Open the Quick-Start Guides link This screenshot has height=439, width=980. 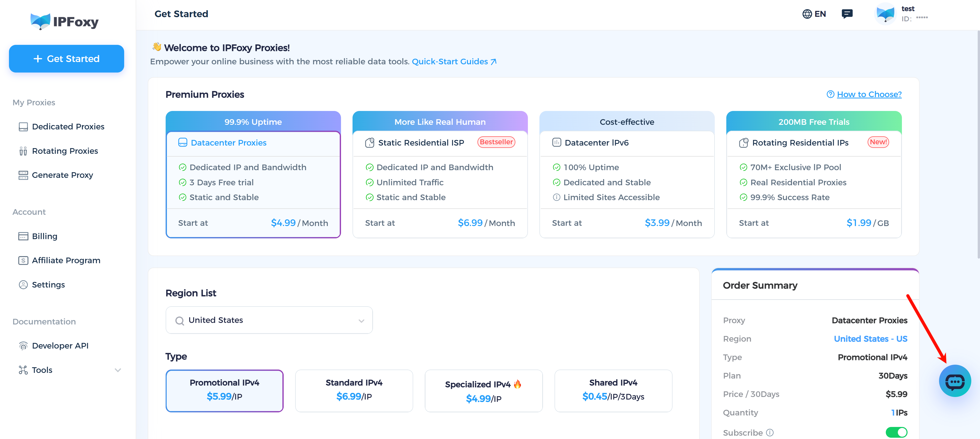(x=454, y=61)
